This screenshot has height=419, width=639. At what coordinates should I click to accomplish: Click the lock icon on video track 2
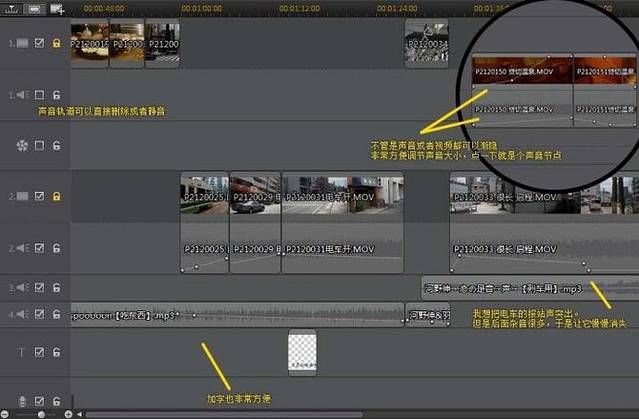pos(56,196)
